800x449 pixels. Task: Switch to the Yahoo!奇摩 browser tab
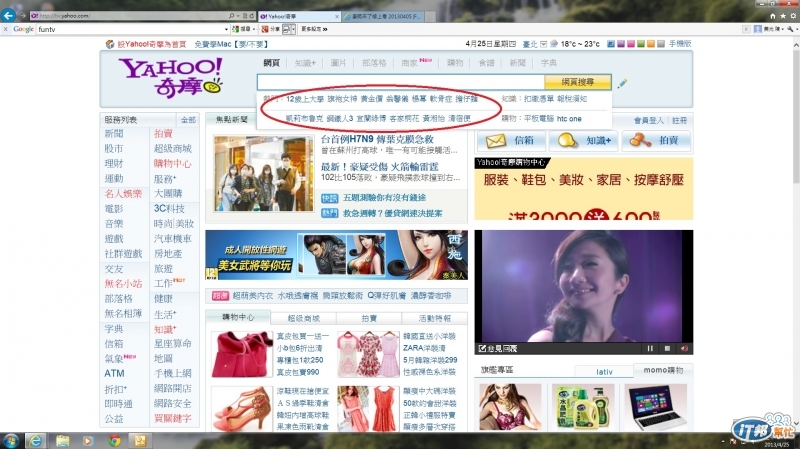[x=299, y=16]
